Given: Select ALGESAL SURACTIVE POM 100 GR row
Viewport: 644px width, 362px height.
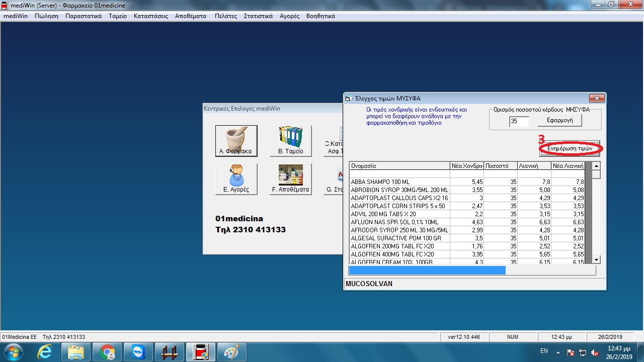Looking at the screenshot, I should [x=467, y=238].
